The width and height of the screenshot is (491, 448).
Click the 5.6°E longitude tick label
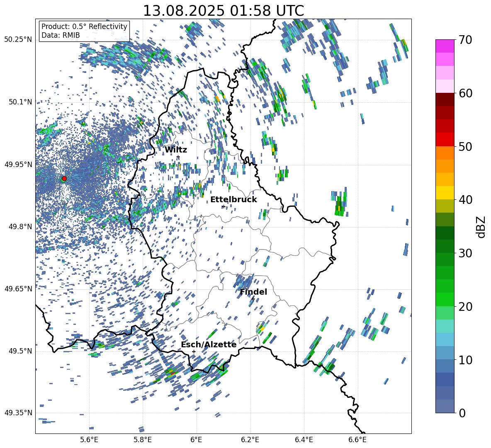(x=89, y=440)
